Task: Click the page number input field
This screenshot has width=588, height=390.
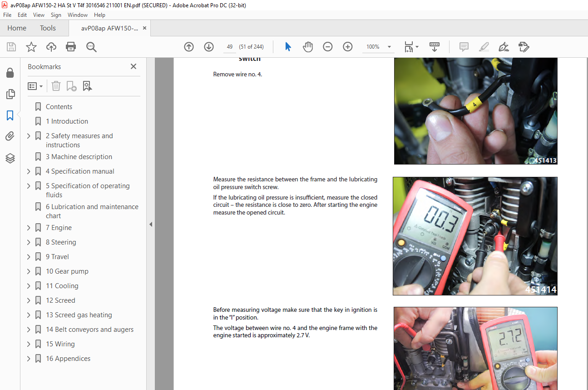Action: (x=230, y=47)
